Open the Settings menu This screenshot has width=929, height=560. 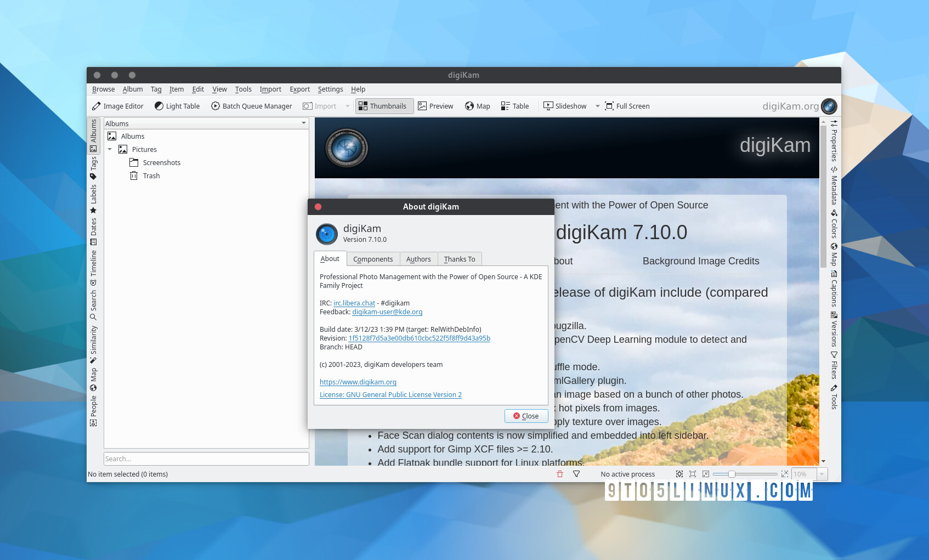tap(330, 89)
